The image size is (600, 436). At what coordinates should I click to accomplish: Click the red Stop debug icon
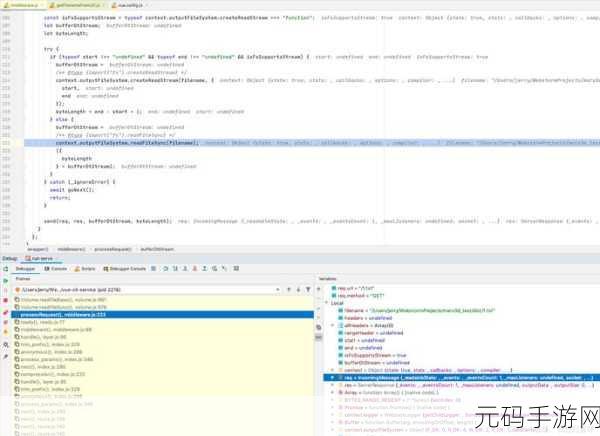[x=5, y=300]
